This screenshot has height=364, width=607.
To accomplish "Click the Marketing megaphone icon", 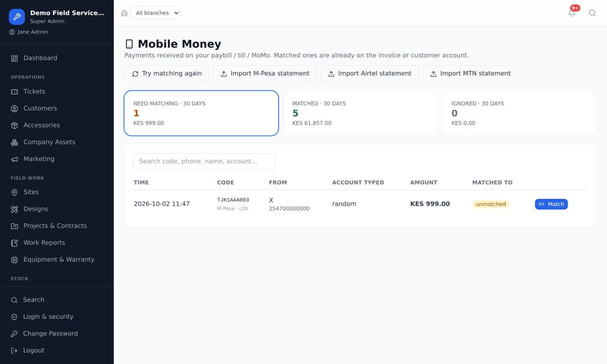I will pos(14,159).
